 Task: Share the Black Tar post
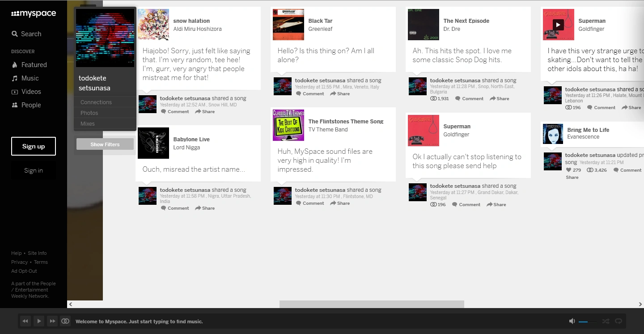(340, 94)
